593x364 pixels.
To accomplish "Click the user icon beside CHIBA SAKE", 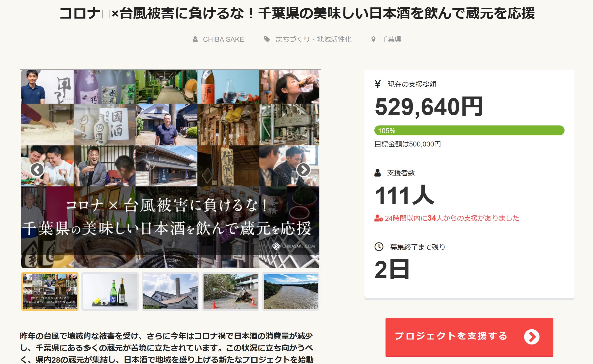I will point(195,39).
